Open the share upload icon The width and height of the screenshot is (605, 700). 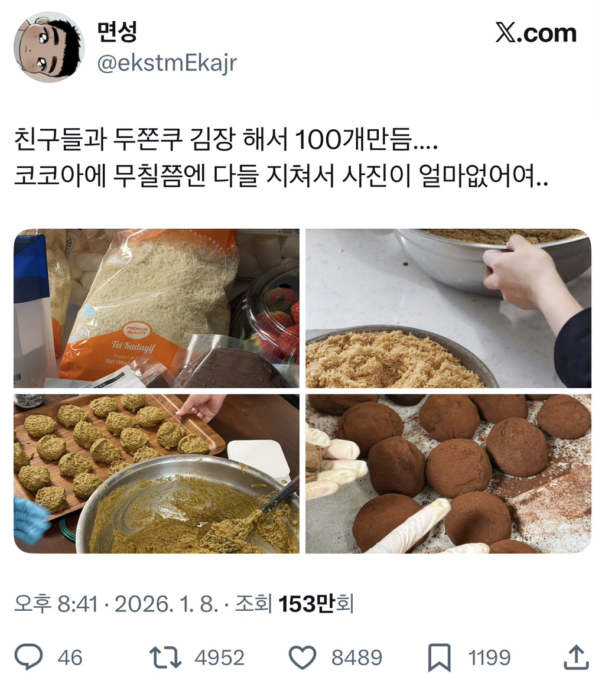[x=577, y=657]
